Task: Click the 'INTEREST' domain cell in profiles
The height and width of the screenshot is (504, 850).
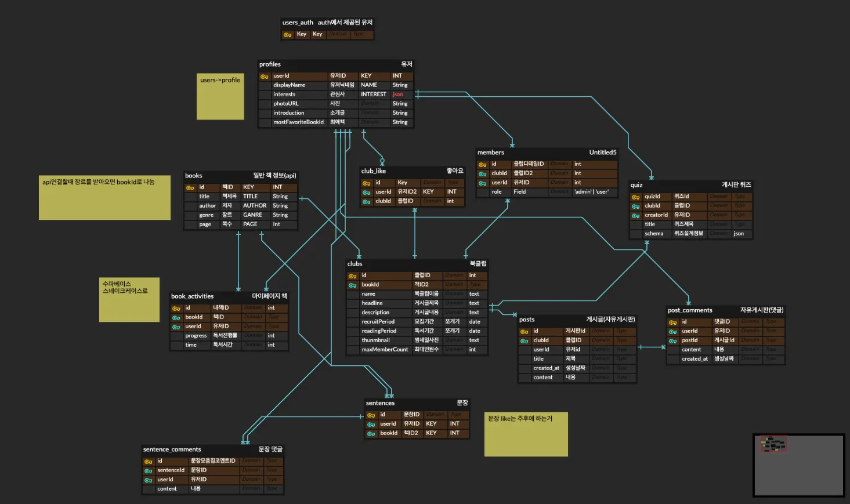Action: tap(374, 95)
